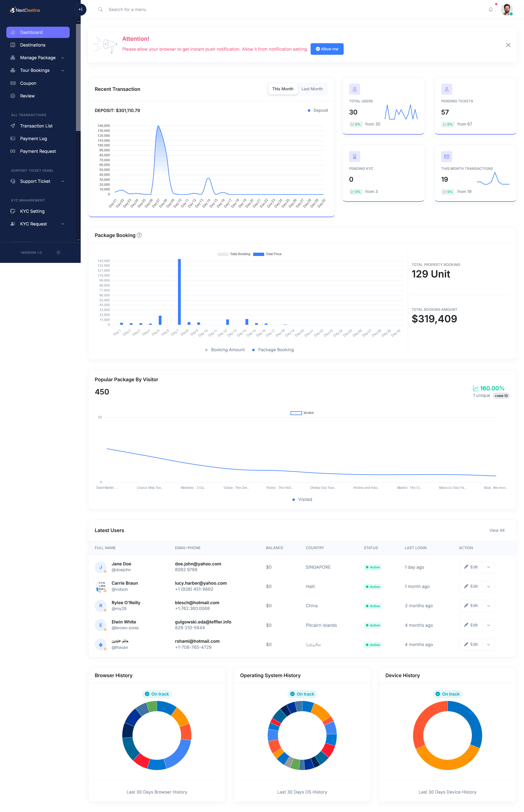Expand the Manage Package chevron

(63, 58)
